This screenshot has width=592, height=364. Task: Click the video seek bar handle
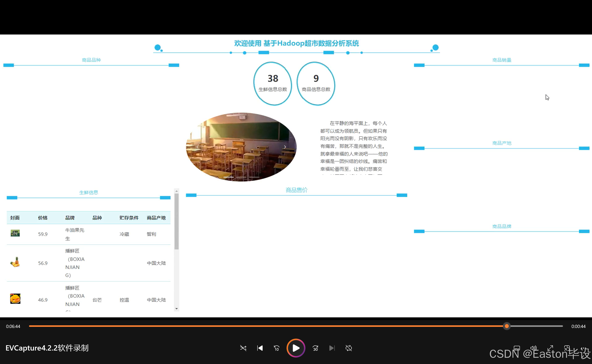click(x=507, y=326)
